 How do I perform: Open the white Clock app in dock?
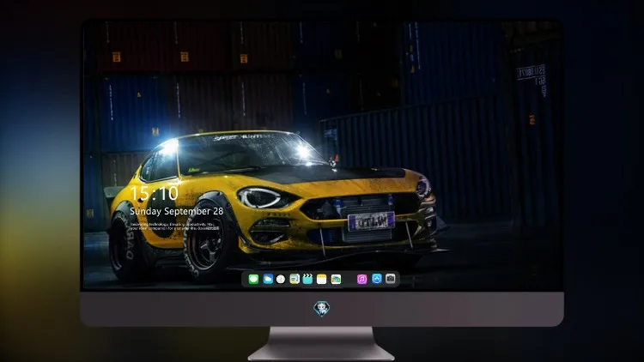click(x=281, y=279)
